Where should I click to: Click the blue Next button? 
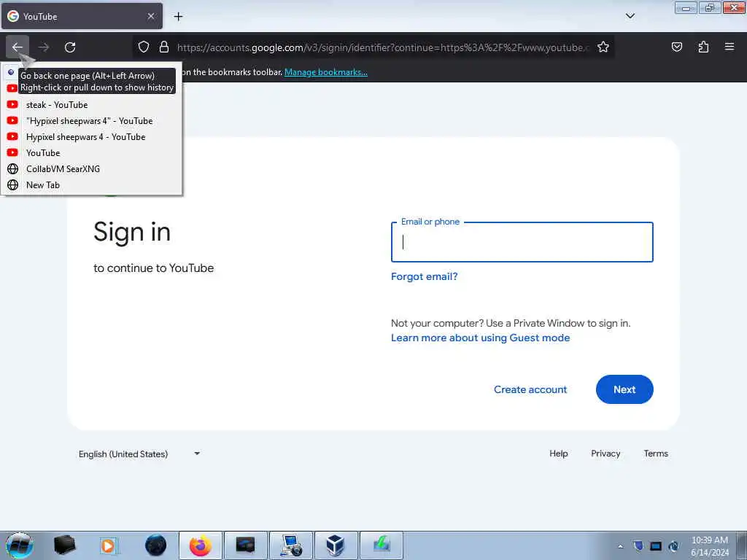pyautogui.click(x=624, y=389)
